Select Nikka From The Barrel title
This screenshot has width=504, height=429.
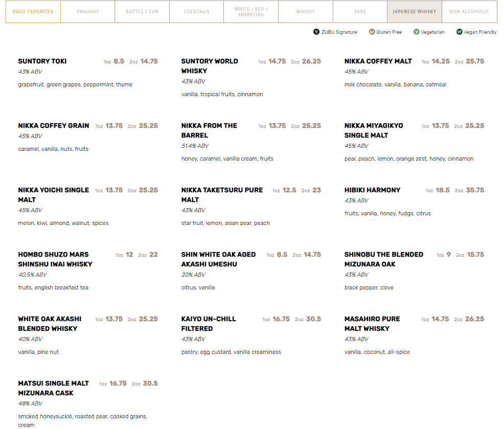pos(209,130)
